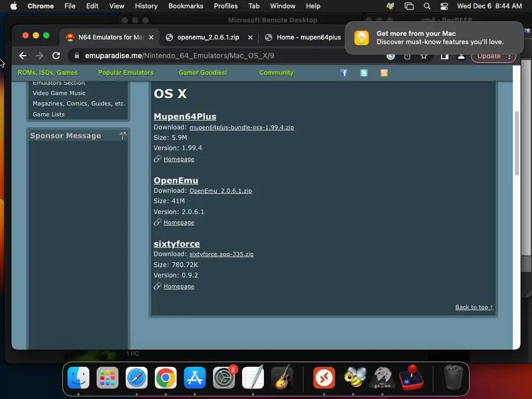The width and height of the screenshot is (532, 399).
Task: Switch to openemu_2.0.6.1.zip tab
Action: pyautogui.click(x=208, y=37)
